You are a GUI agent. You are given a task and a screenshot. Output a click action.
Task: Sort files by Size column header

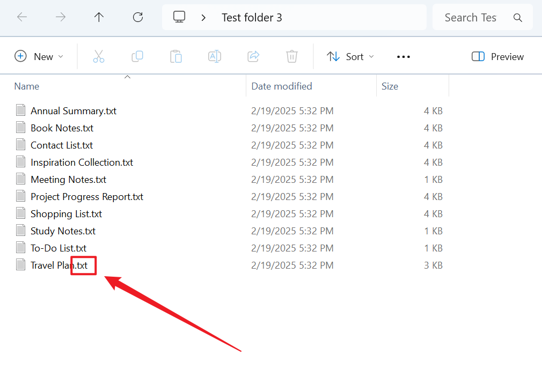(390, 86)
